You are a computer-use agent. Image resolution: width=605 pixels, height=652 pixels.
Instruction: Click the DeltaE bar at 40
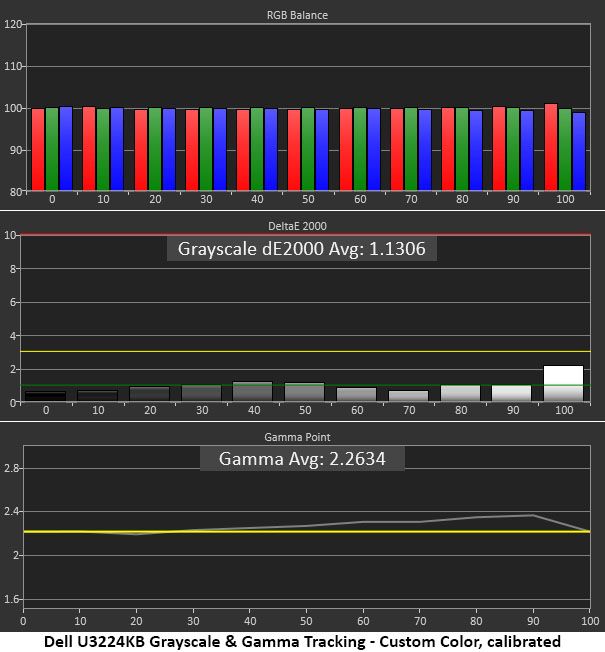253,391
